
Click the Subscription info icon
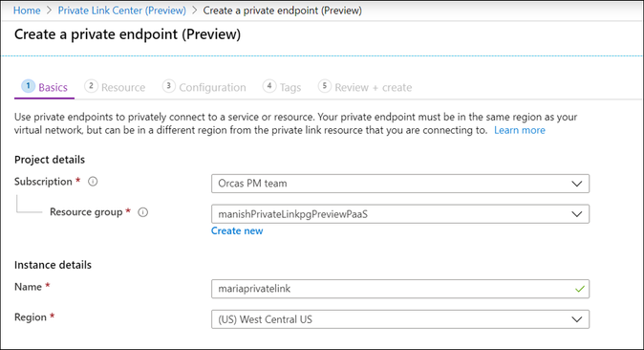tap(93, 182)
